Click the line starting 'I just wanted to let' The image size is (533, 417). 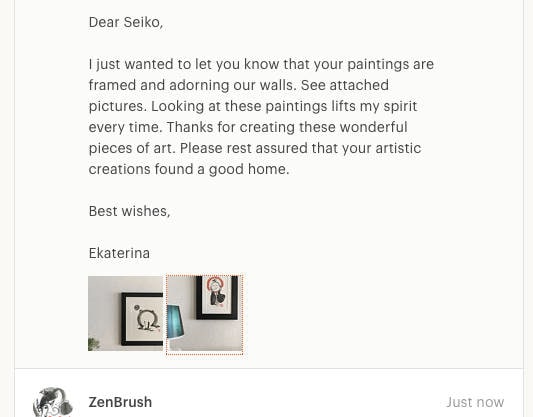click(x=261, y=64)
